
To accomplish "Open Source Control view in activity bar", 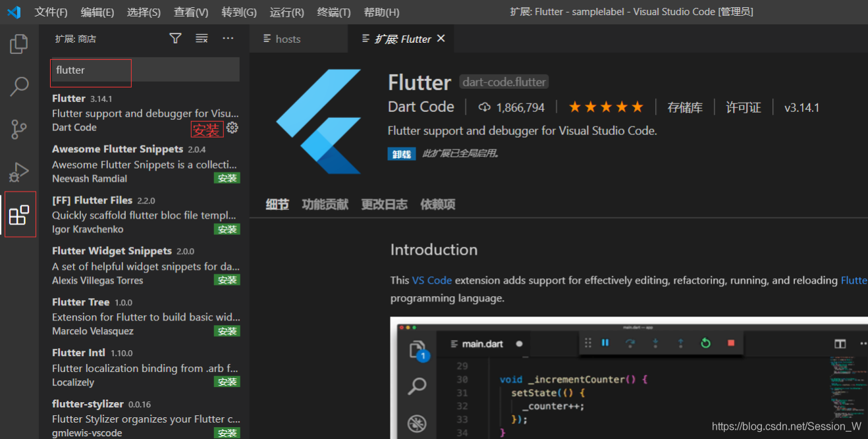I will coord(19,129).
